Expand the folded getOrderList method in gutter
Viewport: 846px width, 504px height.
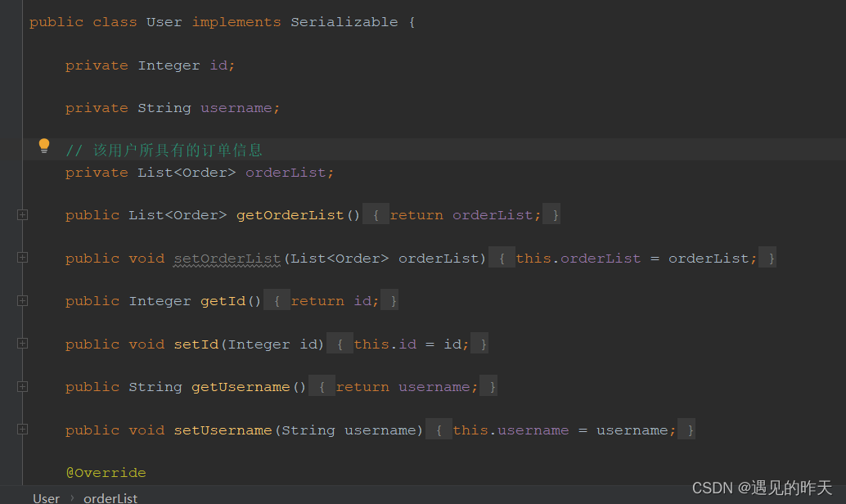point(23,214)
